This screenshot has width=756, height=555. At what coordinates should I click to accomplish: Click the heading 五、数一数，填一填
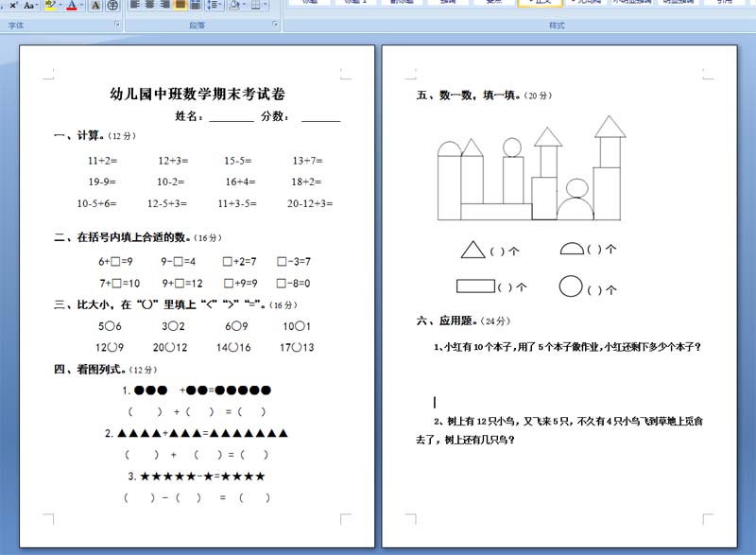click(468, 95)
